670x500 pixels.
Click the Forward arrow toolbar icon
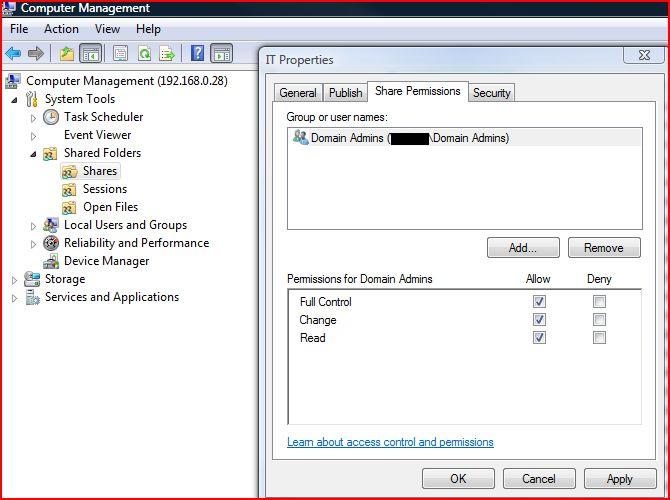click(x=35, y=54)
